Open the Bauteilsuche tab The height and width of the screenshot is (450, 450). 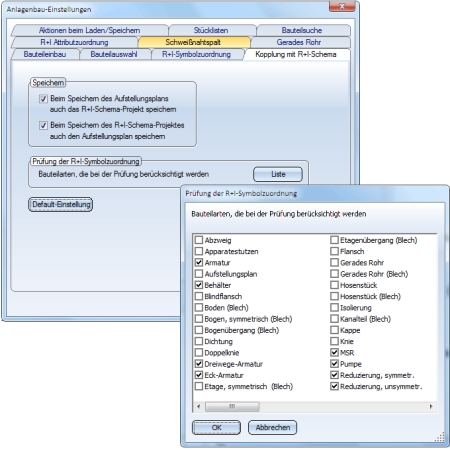click(x=302, y=30)
